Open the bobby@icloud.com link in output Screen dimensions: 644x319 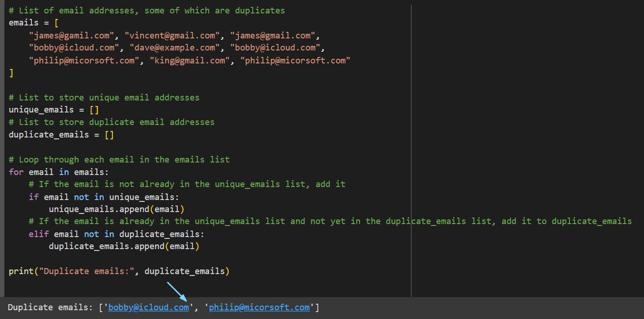148,307
